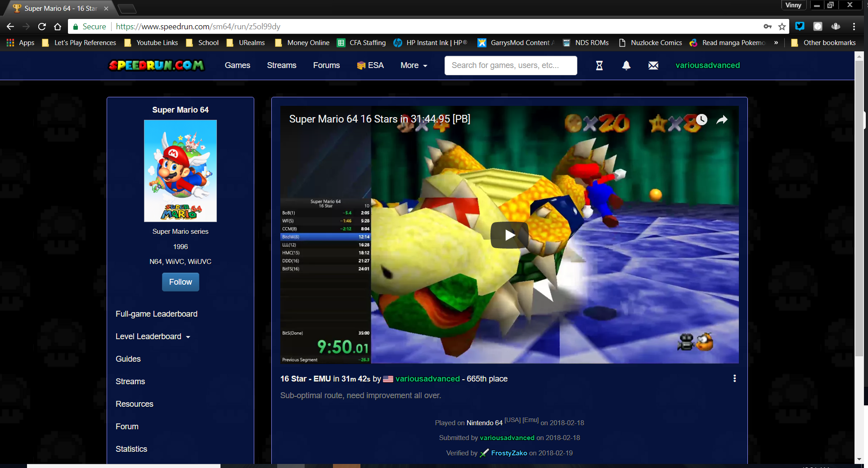868x468 pixels.
Task: Click the Super Mario 64 cover art
Action: (180, 171)
